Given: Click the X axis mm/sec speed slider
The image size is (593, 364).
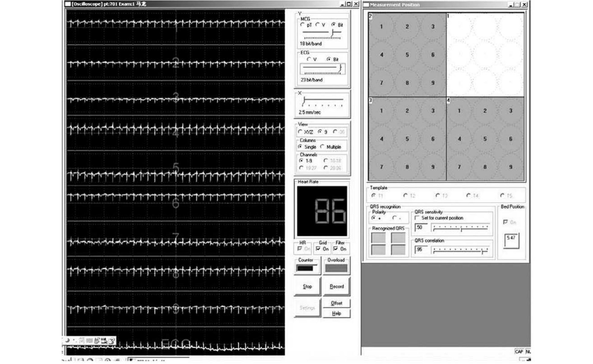Looking at the screenshot, I should 322,100.
